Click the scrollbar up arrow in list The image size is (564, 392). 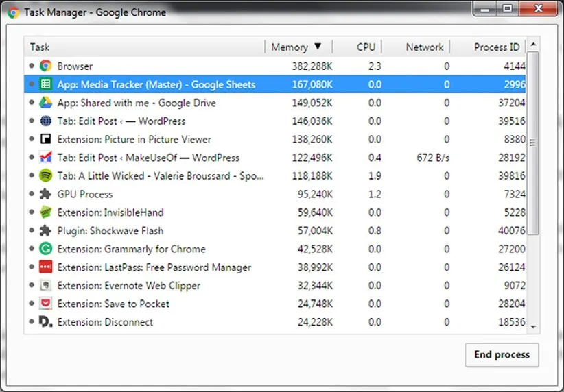533,45
